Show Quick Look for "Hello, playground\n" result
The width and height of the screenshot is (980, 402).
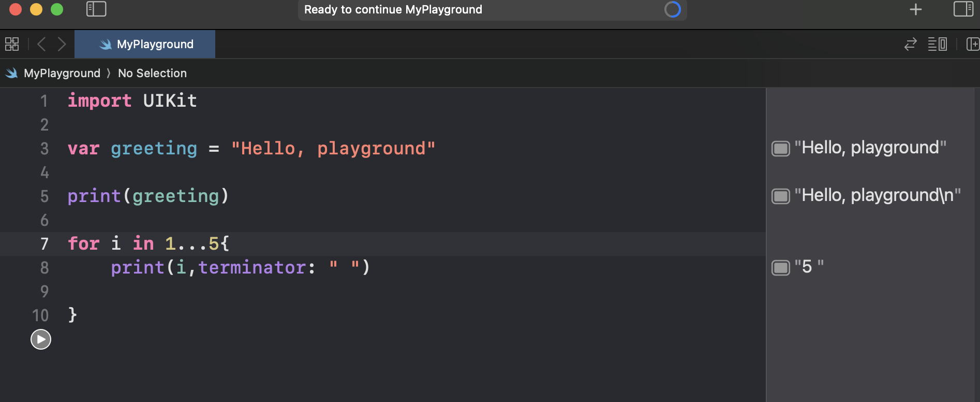coord(781,196)
